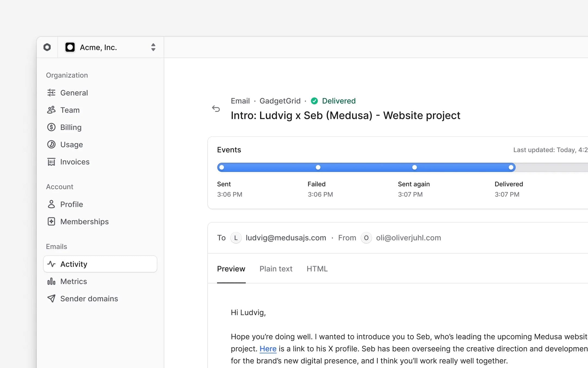
Task: Go back using the return arrow
Action: pos(216,109)
